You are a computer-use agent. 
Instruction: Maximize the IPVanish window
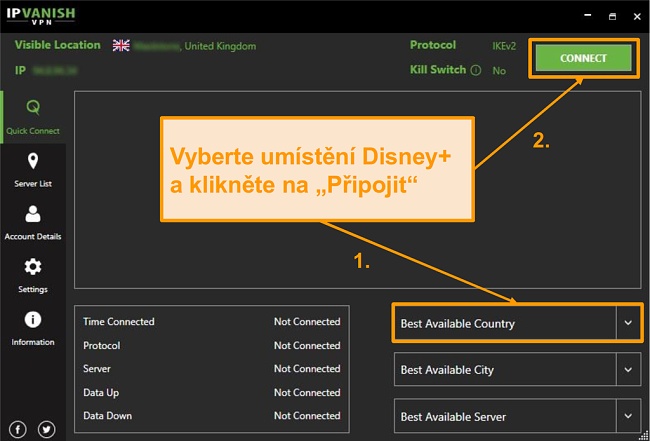pos(612,16)
